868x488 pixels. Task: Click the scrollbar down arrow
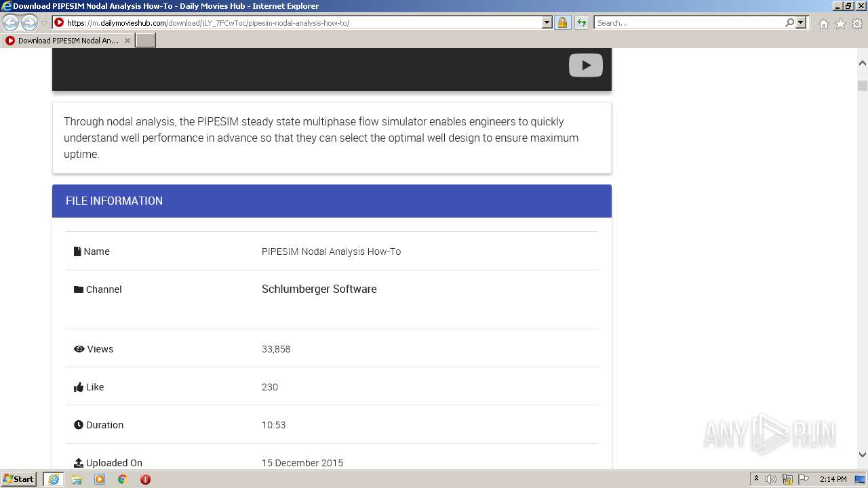point(862,455)
